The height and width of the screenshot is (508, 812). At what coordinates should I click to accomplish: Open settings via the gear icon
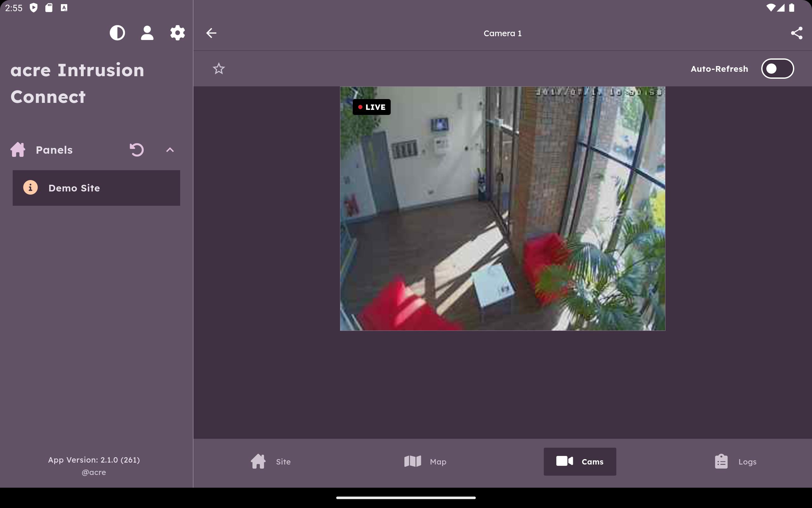(178, 33)
